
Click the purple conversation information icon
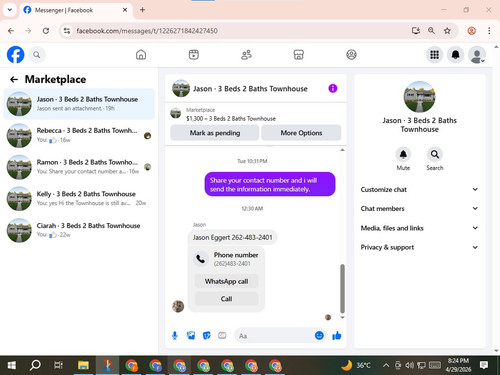pos(333,88)
